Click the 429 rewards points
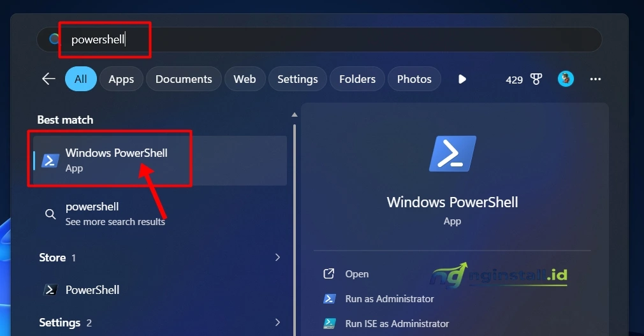Viewport: 644px width, 336px height. click(514, 80)
